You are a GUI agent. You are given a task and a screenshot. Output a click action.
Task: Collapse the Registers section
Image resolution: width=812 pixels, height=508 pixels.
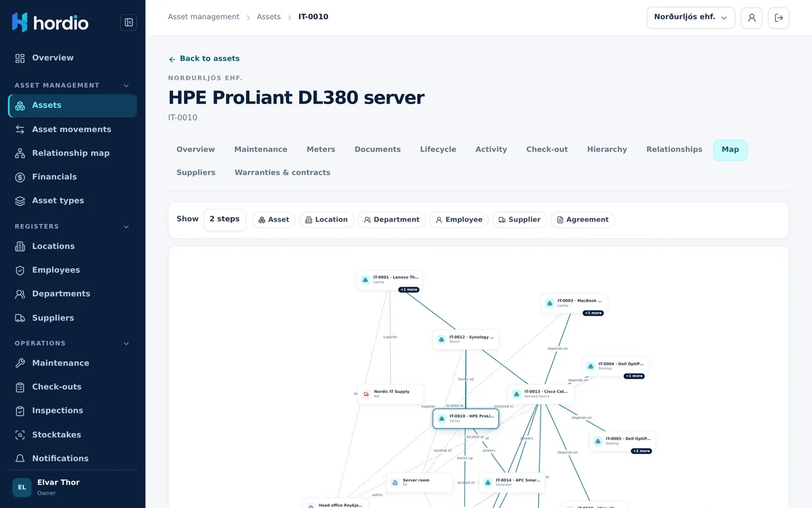(x=126, y=227)
